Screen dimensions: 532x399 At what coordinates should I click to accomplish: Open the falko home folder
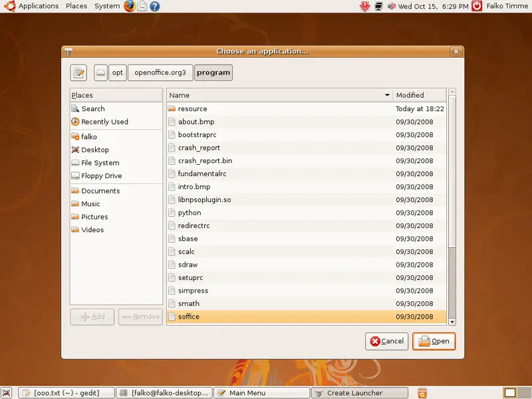pyautogui.click(x=116, y=137)
